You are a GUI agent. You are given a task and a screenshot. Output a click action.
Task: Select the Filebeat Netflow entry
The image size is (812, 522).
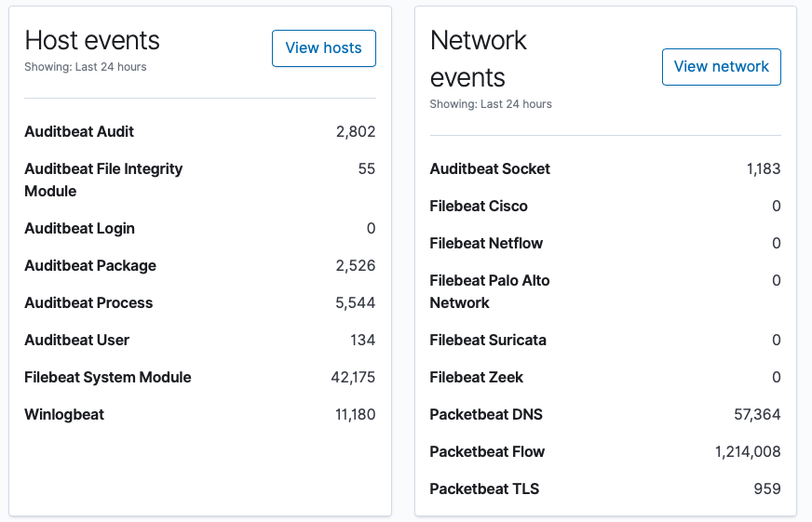pyautogui.click(x=486, y=243)
